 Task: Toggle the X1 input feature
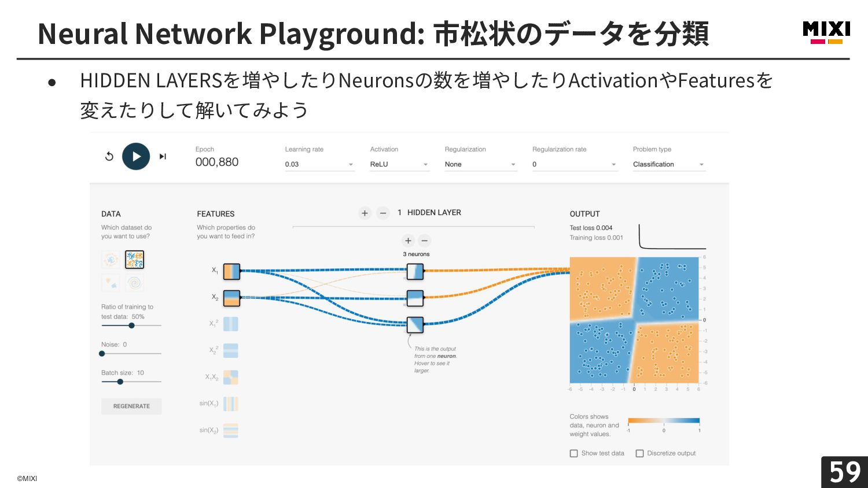pos(231,271)
